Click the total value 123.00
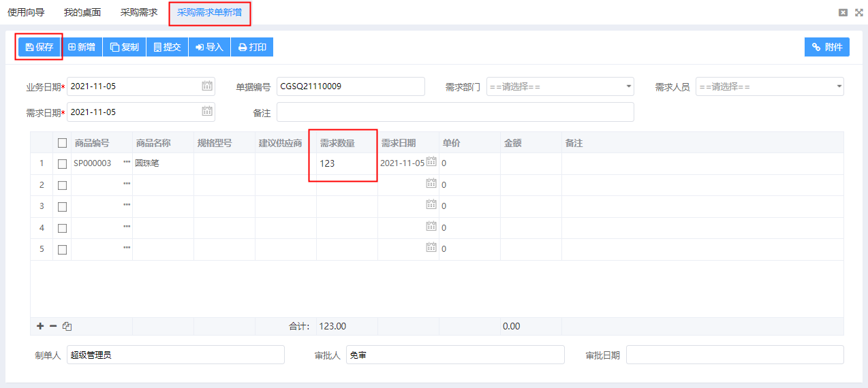 (x=332, y=326)
